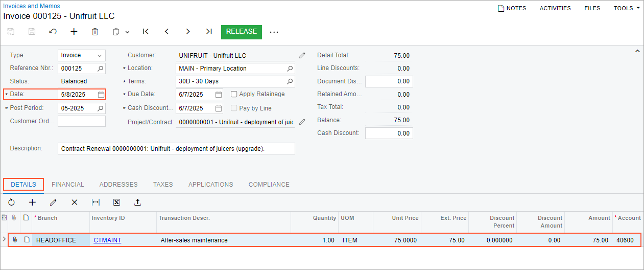Export grid to Excel icon

point(116,202)
